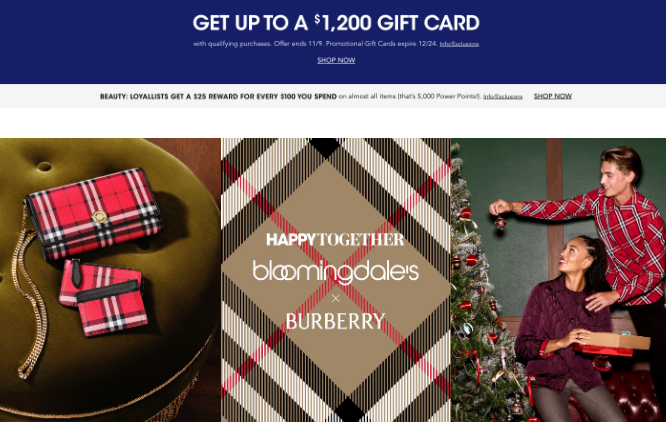The width and height of the screenshot is (666, 422).
Task: Open Info/Exclusions link in gift card banner
Action: (x=459, y=44)
